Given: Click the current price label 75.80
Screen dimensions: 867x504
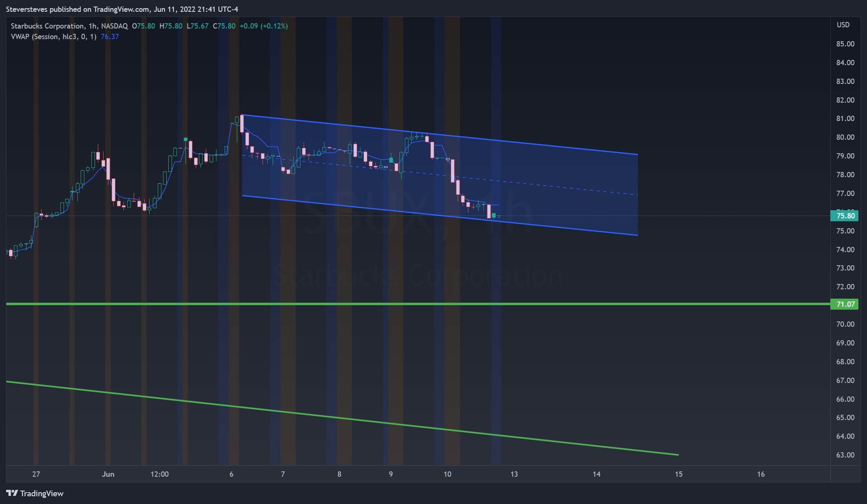Looking at the screenshot, I should (845, 216).
